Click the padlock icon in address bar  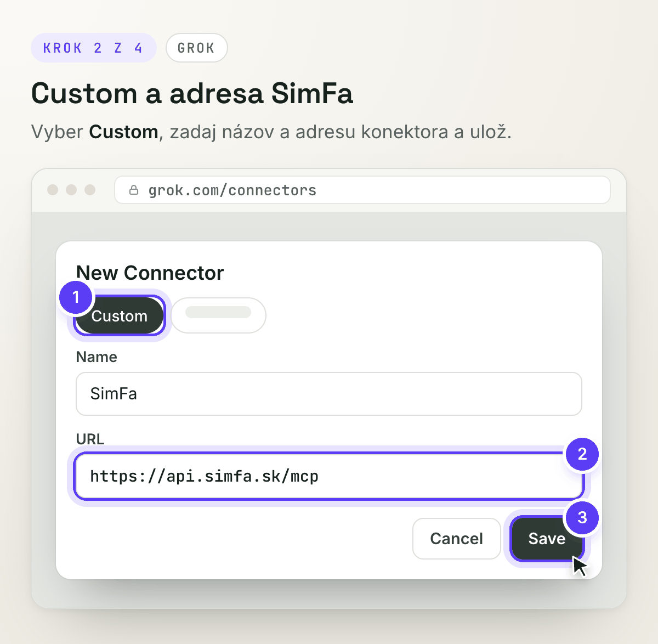(133, 190)
